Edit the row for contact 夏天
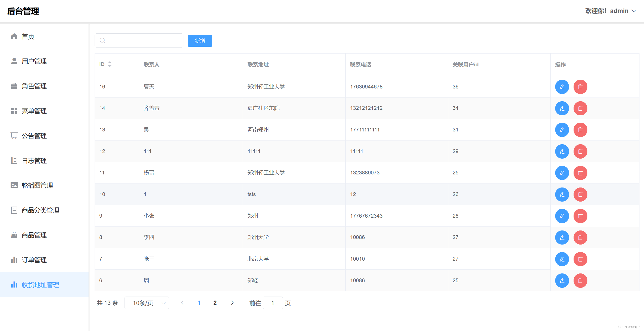 click(562, 87)
